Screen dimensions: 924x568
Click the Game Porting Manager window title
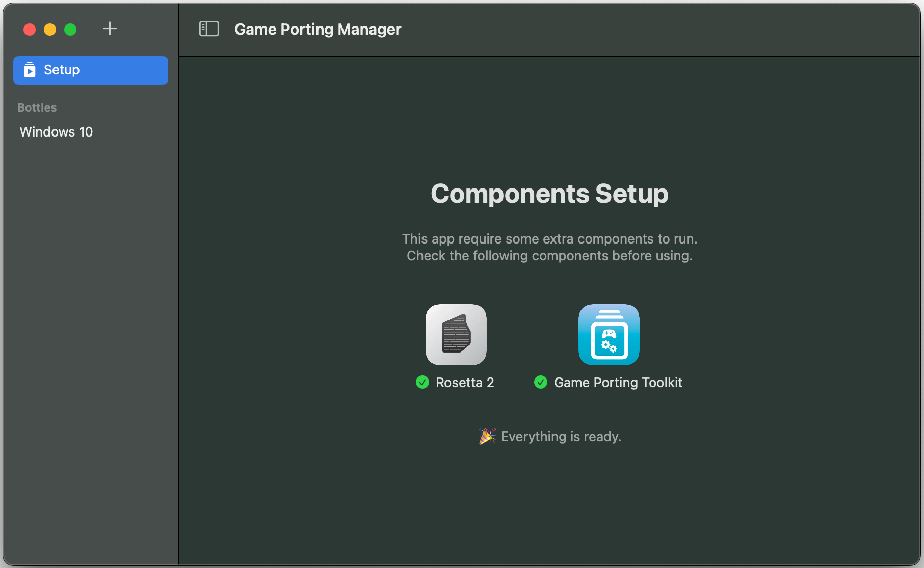[318, 29]
